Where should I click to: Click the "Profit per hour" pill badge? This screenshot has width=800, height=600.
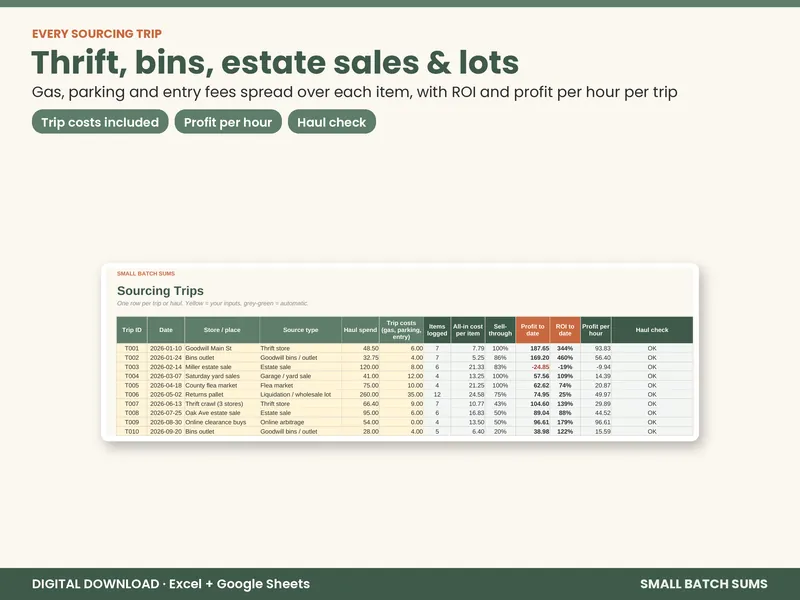(x=228, y=122)
